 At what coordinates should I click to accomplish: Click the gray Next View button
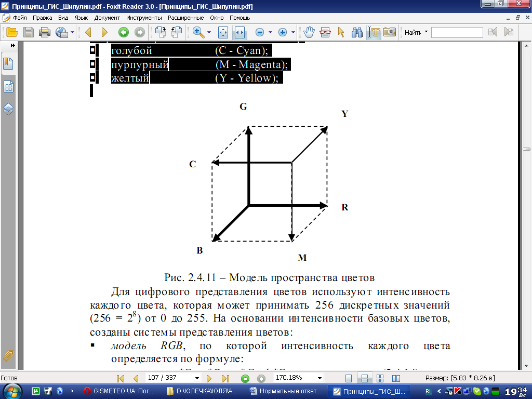[x=139, y=33]
